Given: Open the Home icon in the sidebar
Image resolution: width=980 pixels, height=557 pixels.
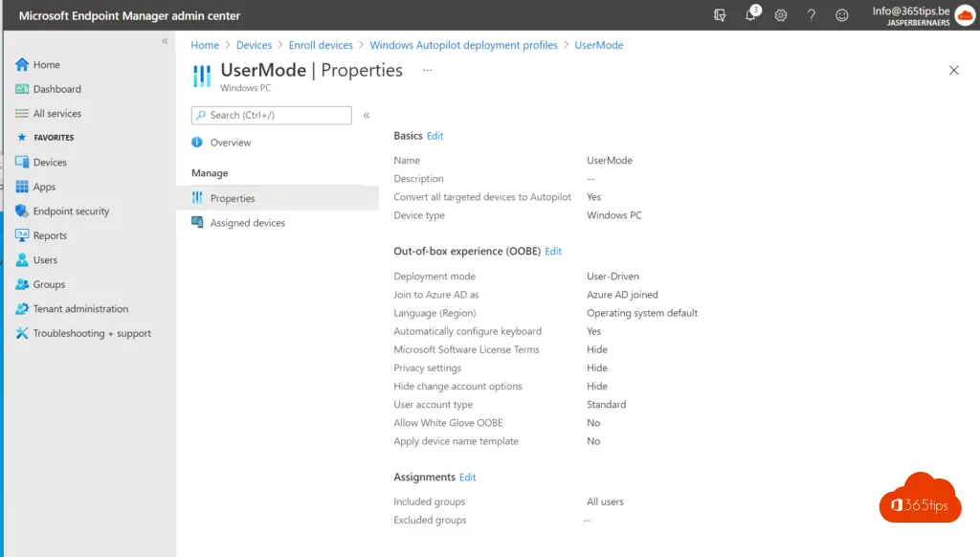Looking at the screenshot, I should coord(22,64).
